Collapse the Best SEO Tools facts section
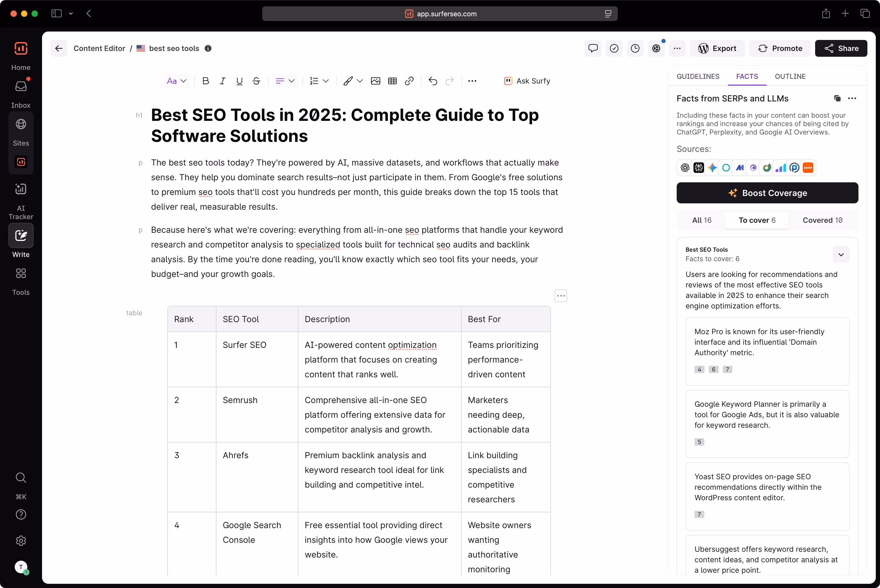Viewport: 880px width, 588px height. pos(841,255)
